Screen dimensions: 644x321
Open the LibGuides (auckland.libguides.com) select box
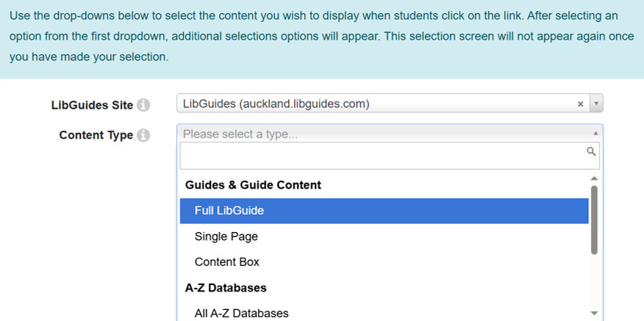(375, 104)
